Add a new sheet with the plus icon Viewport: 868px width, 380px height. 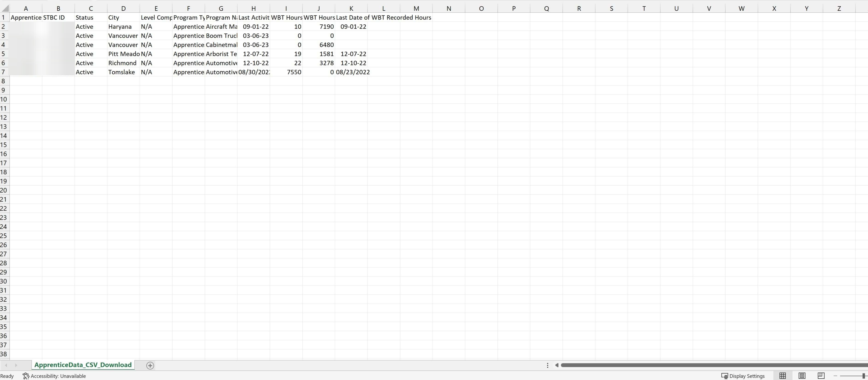click(x=150, y=365)
